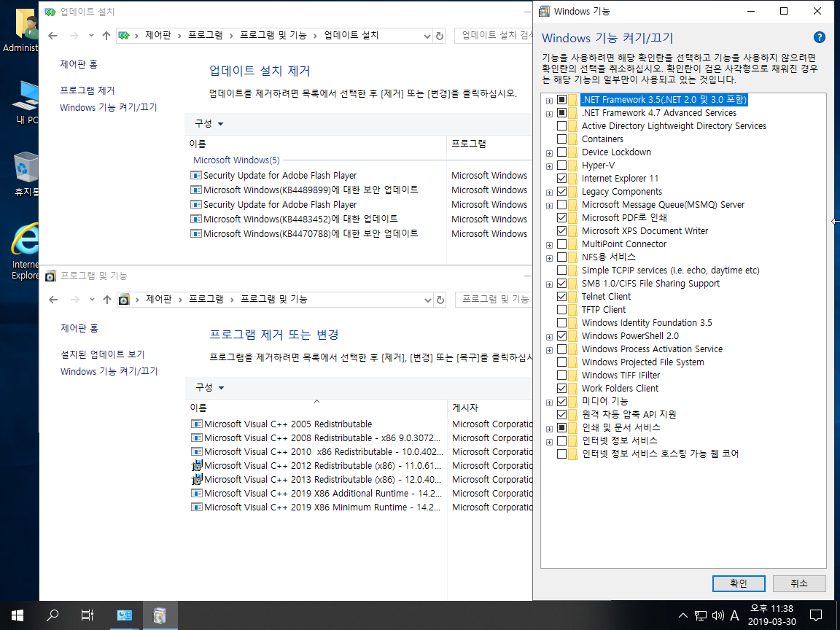Open 설치된 업데이트 보기 link
The height and width of the screenshot is (630, 840).
tap(102, 354)
